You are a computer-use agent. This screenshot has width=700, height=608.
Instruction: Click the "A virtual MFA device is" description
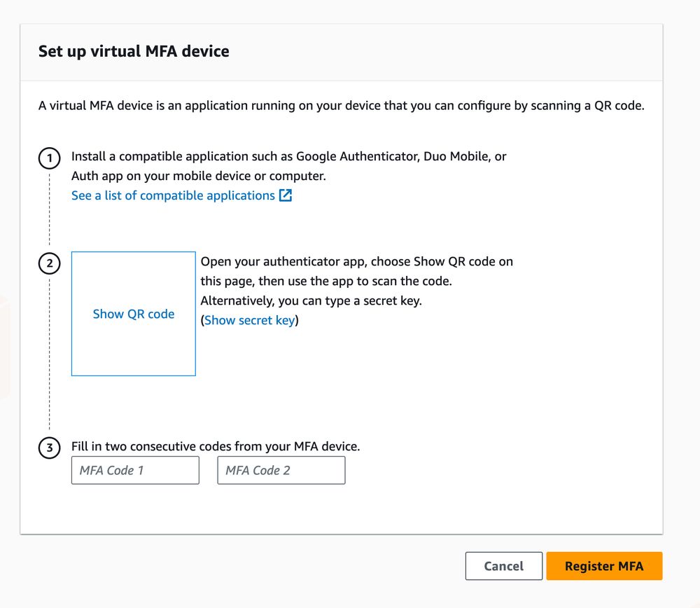[341, 106]
